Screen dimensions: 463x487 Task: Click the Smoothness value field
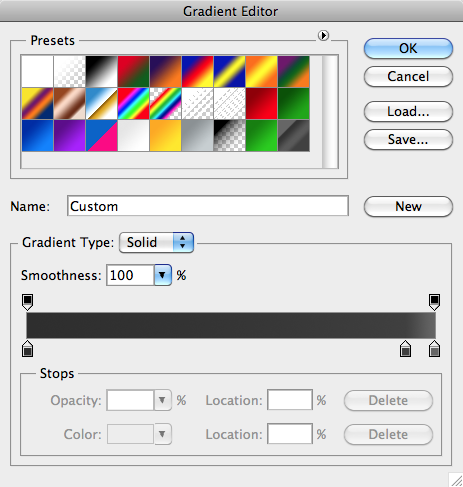tap(130, 275)
